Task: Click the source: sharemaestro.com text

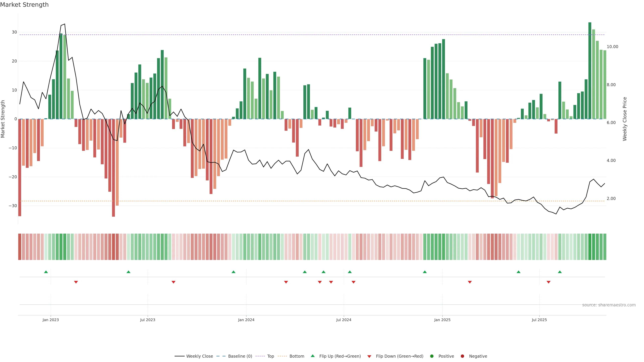Action: 609,305
